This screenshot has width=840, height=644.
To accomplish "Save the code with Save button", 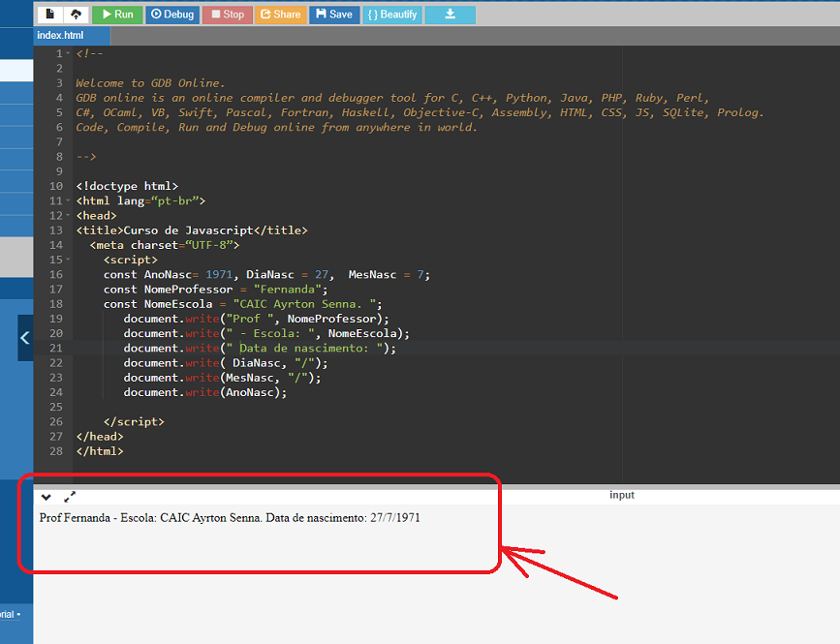I will tap(333, 15).
